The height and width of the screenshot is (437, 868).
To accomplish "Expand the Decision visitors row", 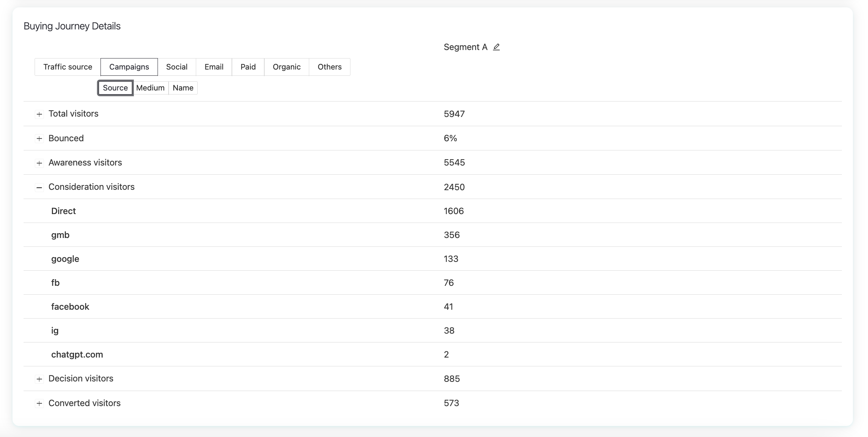I will [x=39, y=379].
